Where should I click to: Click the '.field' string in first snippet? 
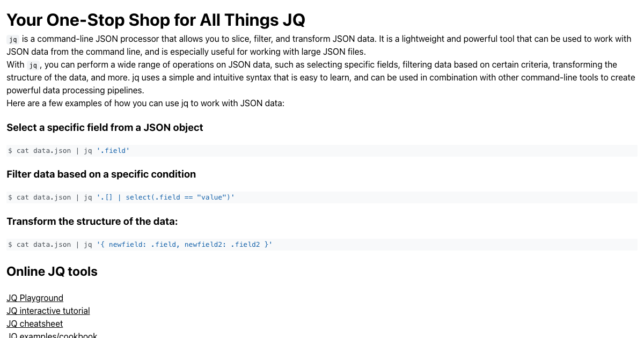coord(113,151)
